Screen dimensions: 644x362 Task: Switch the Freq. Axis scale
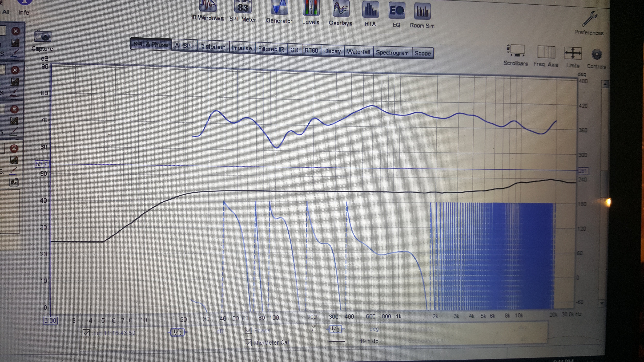coord(546,56)
